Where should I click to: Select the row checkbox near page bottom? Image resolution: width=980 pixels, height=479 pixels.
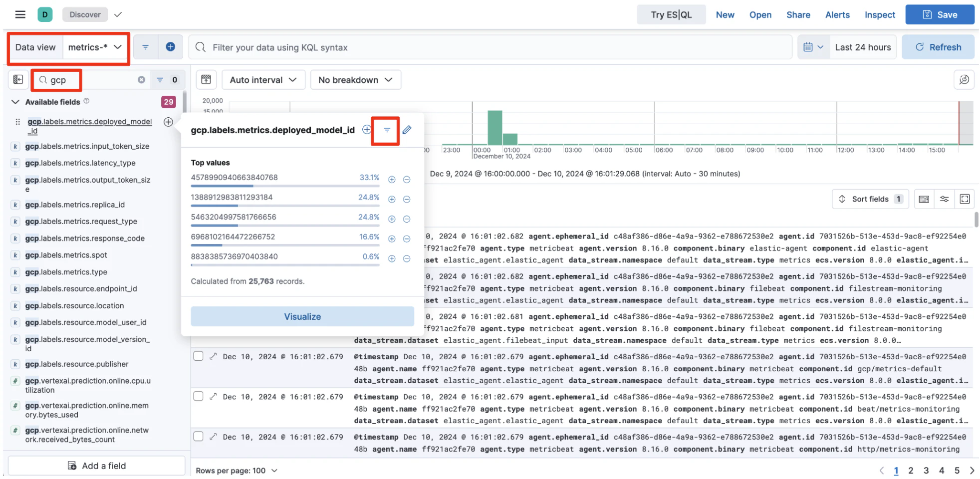(x=198, y=437)
